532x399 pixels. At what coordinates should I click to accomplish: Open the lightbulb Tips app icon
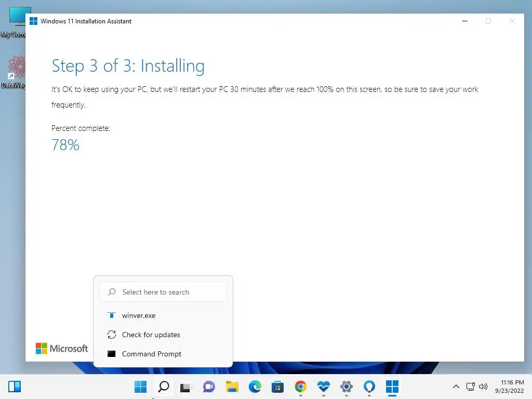(369, 387)
